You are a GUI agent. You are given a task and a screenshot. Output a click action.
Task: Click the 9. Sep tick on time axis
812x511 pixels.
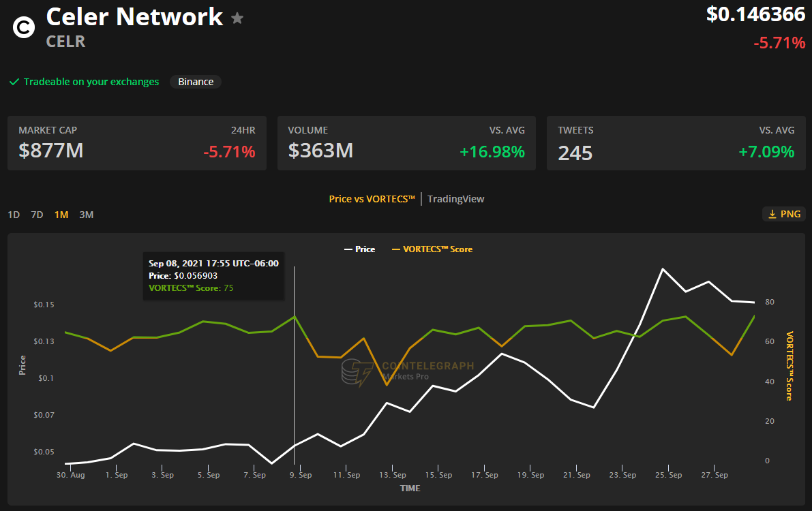click(301, 475)
